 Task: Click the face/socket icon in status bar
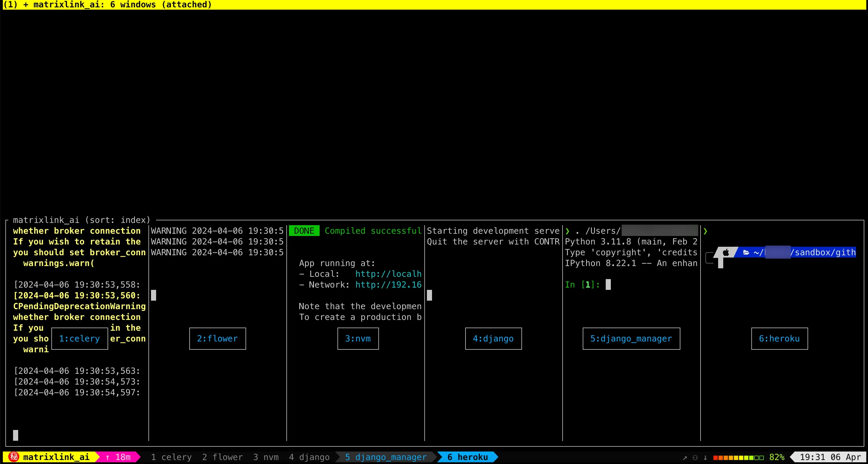click(695, 457)
